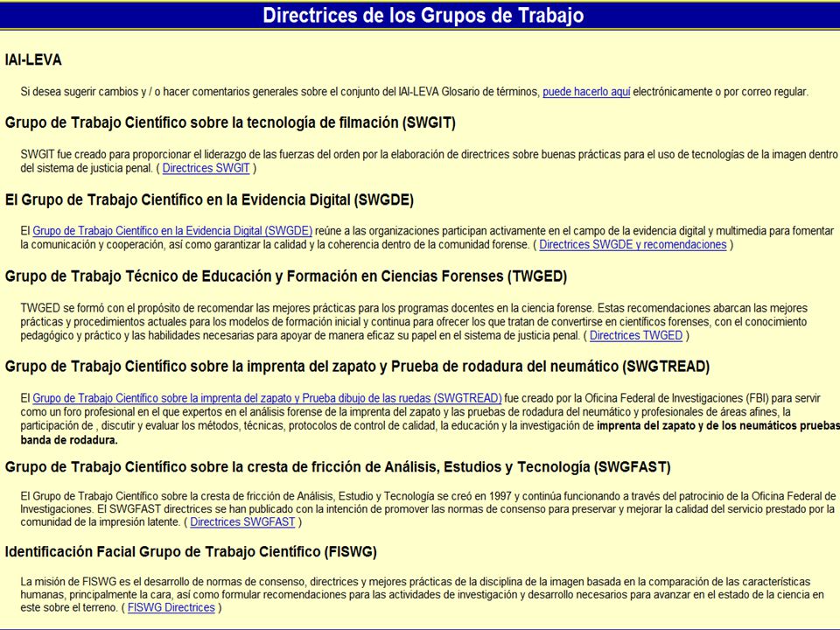This screenshot has height=630, width=840.
Task: Click the 'El Grupo de Trabajo Científico en la Evidencia Digital (SWGDE)' heading
Action: click(209, 199)
